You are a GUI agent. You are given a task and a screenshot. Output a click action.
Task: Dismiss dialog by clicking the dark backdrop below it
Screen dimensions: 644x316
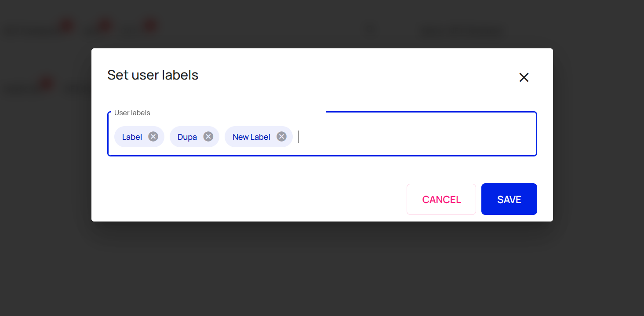322,268
